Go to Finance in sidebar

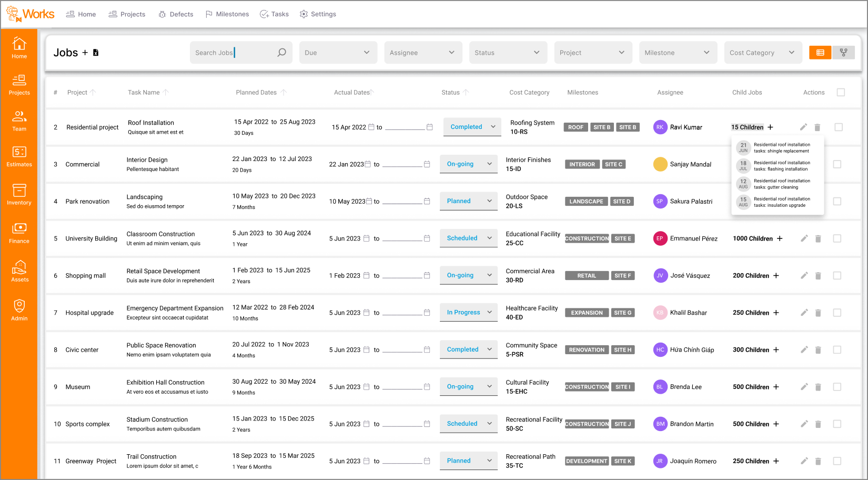point(19,233)
